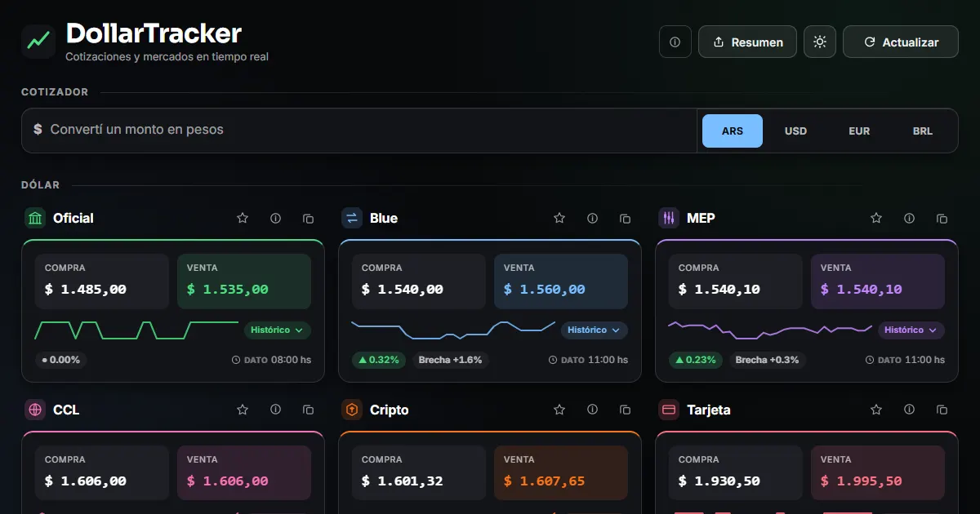Click the 0.00% variation badge in Oficial

tap(61, 360)
